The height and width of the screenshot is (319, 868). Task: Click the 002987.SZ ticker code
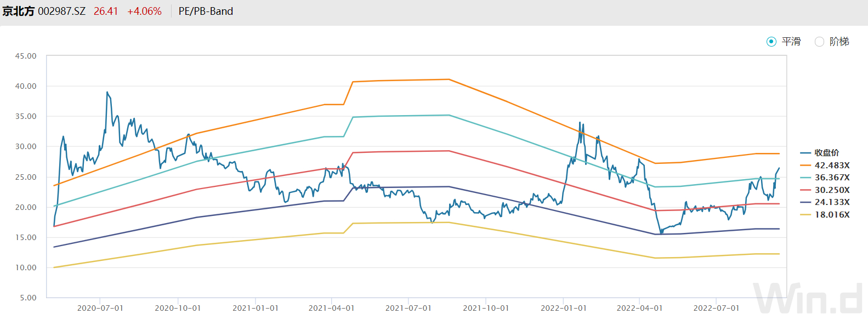pos(61,12)
